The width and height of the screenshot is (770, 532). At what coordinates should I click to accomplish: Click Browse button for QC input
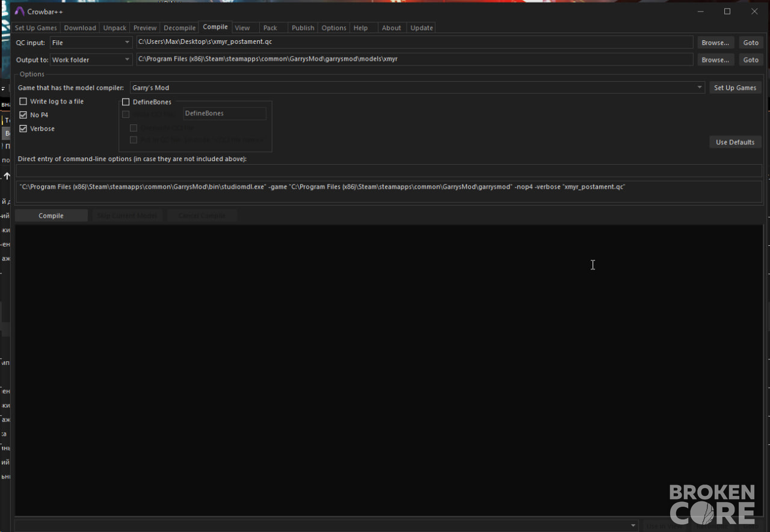pos(716,43)
